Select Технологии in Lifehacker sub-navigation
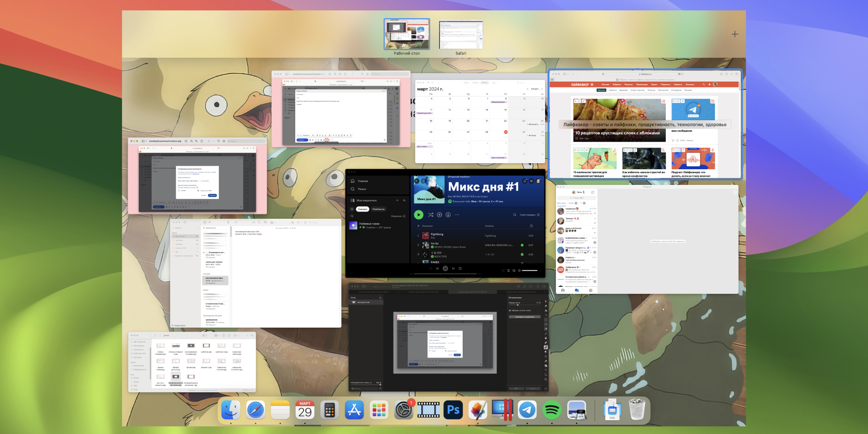868x434 pixels. point(663,90)
